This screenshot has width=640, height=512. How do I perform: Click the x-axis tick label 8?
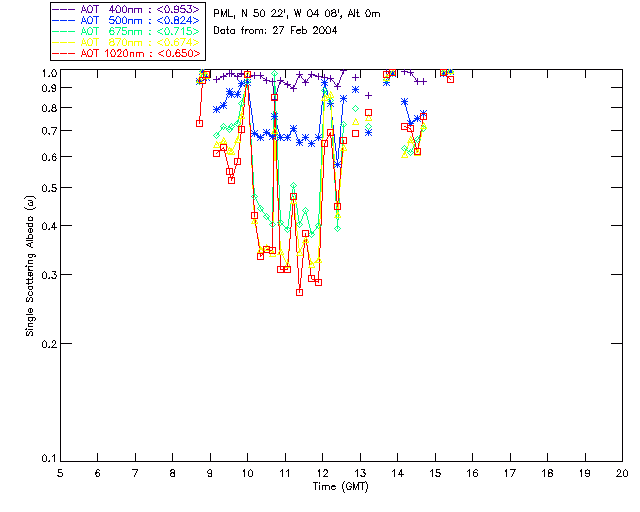pyautogui.click(x=173, y=473)
